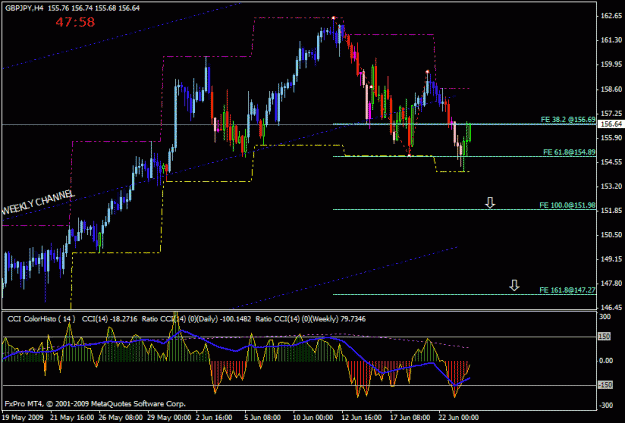
Task: Click the 149.15 price axis value
Action: (x=611, y=259)
